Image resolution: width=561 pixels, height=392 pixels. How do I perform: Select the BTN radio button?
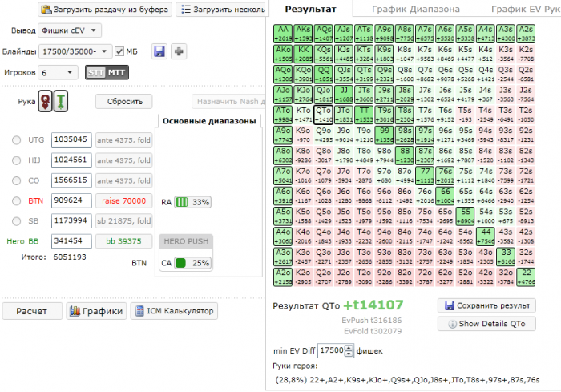tap(17, 201)
